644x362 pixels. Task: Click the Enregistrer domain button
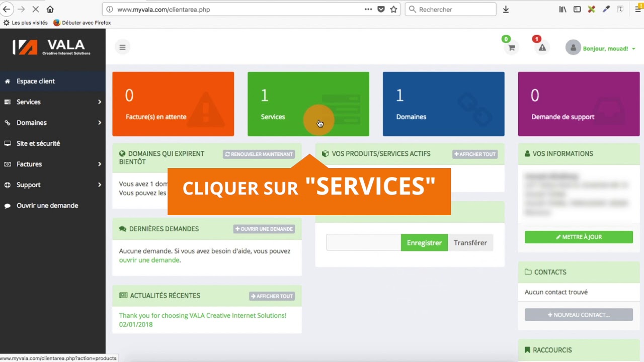pyautogui.click(x=424, y=243)
